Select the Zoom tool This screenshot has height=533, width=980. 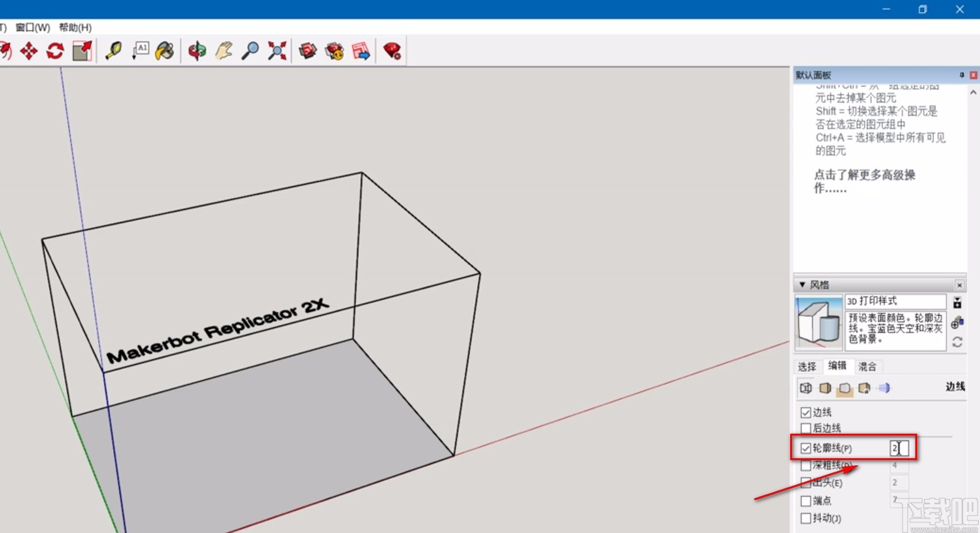click(x=250, y=50)
